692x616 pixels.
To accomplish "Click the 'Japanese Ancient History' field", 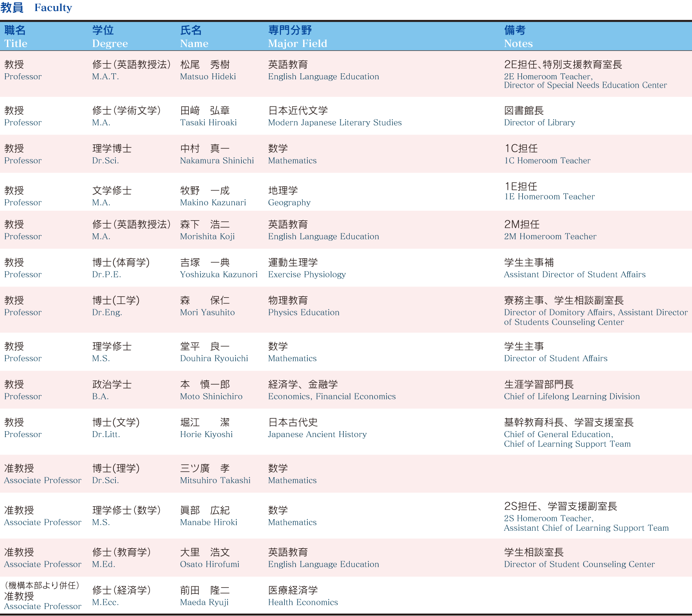I will 317,434.
